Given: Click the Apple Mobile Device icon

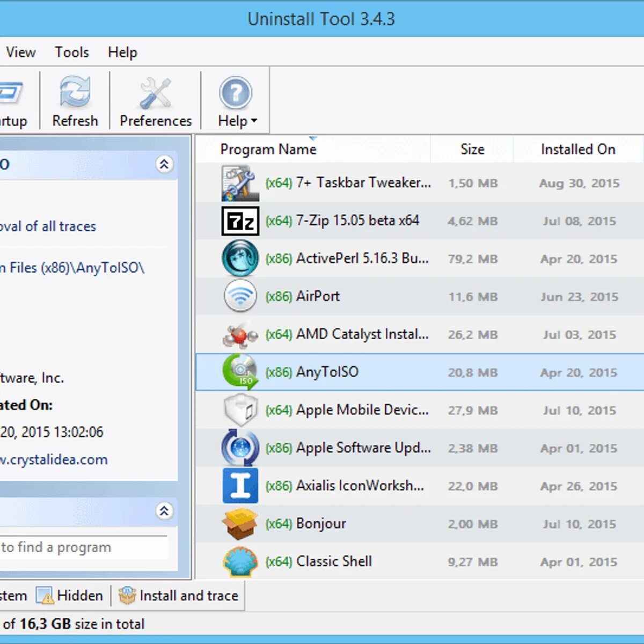Looking at the screenshot, I should tap(240, 410).
